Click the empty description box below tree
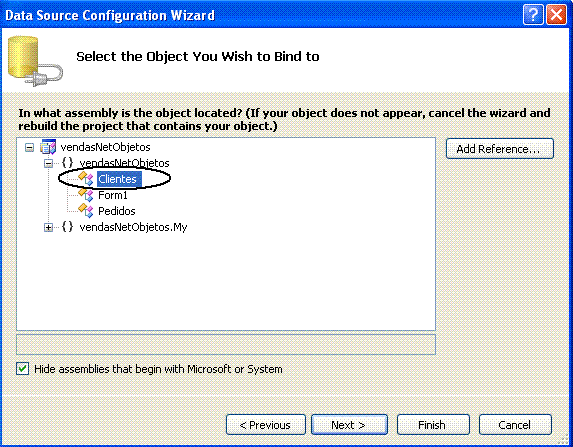This screenshot has height=447, width=573. tap(226, 344)
